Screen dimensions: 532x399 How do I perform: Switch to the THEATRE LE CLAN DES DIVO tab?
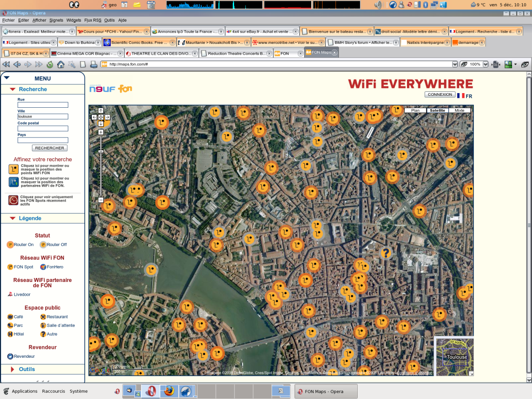(x=160, y=53)
